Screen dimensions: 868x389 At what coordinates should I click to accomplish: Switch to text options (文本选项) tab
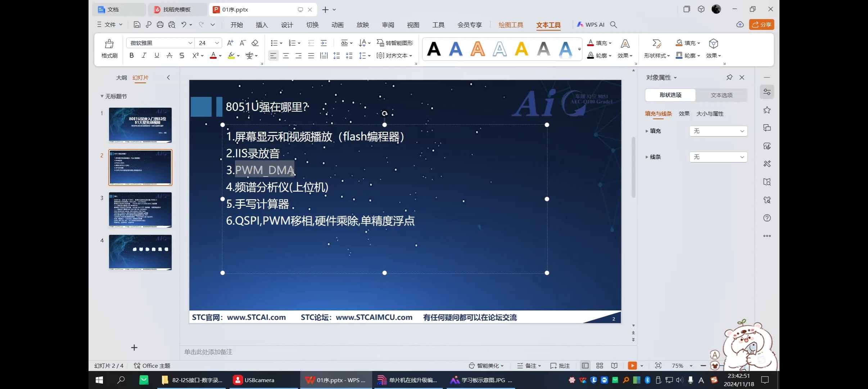[721, 95]
